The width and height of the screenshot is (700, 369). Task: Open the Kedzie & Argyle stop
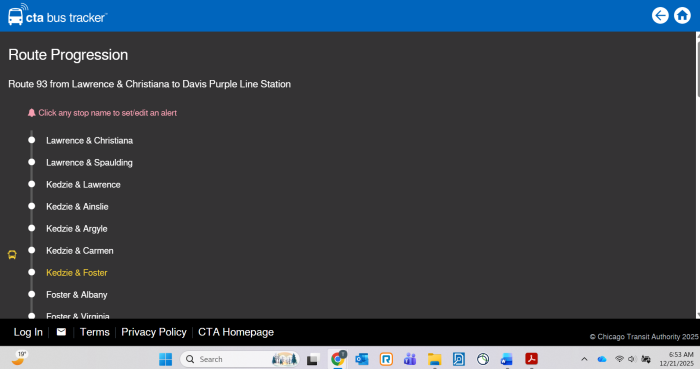point(77,228)
